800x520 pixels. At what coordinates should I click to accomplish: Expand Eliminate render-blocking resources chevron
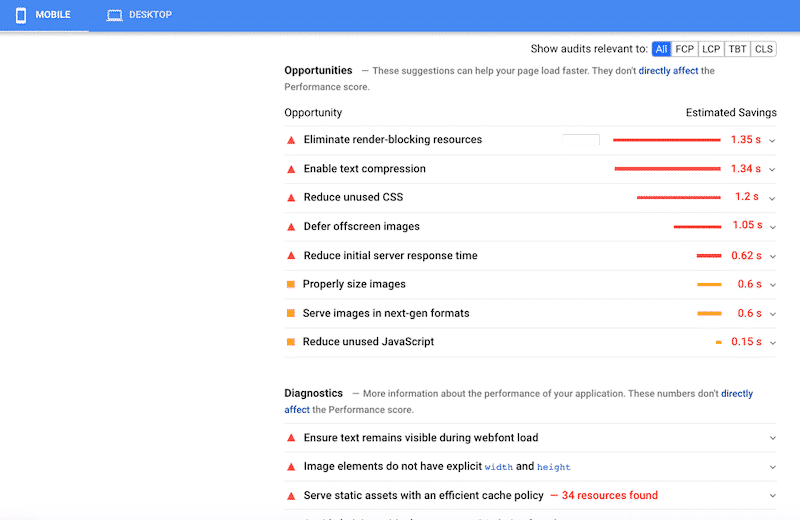pyautogui.click(x=772, y=141)
